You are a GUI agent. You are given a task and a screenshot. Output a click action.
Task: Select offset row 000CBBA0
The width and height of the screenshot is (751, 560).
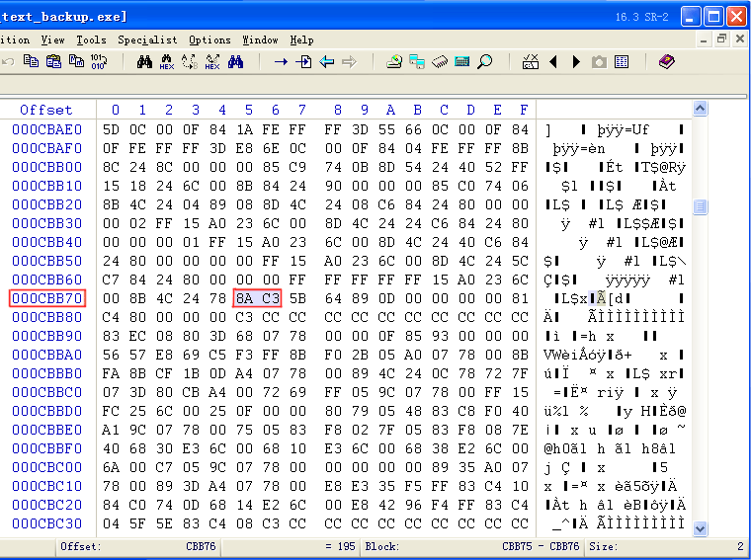[x=47, y=355]
